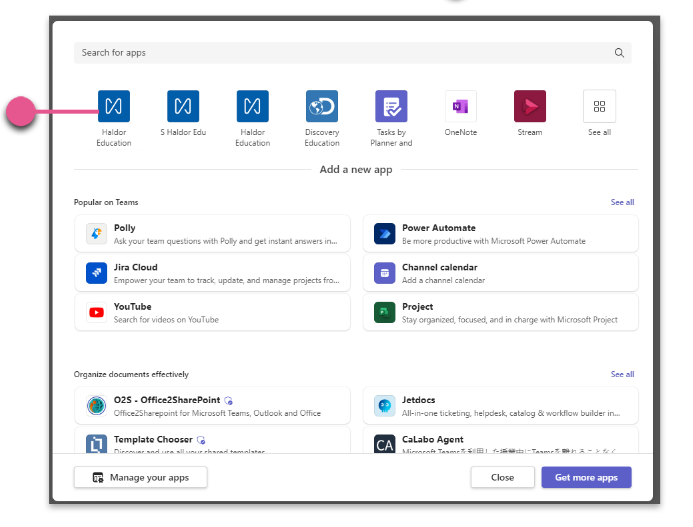Open the O2S - Office2SharePoint card
Image resolution: width=693 pixels, height=527 pixels.
coord(213,405)
